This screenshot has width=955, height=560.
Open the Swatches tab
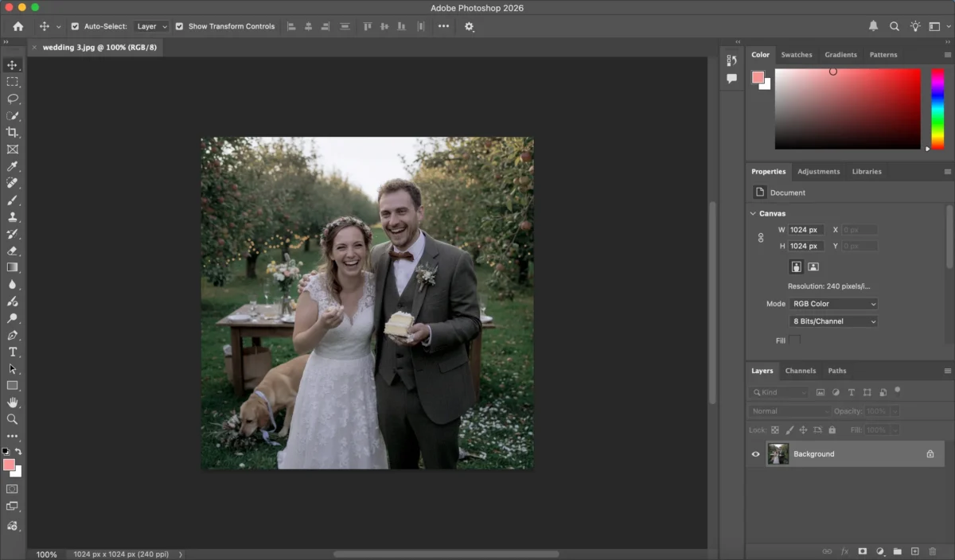coord(796,55)
